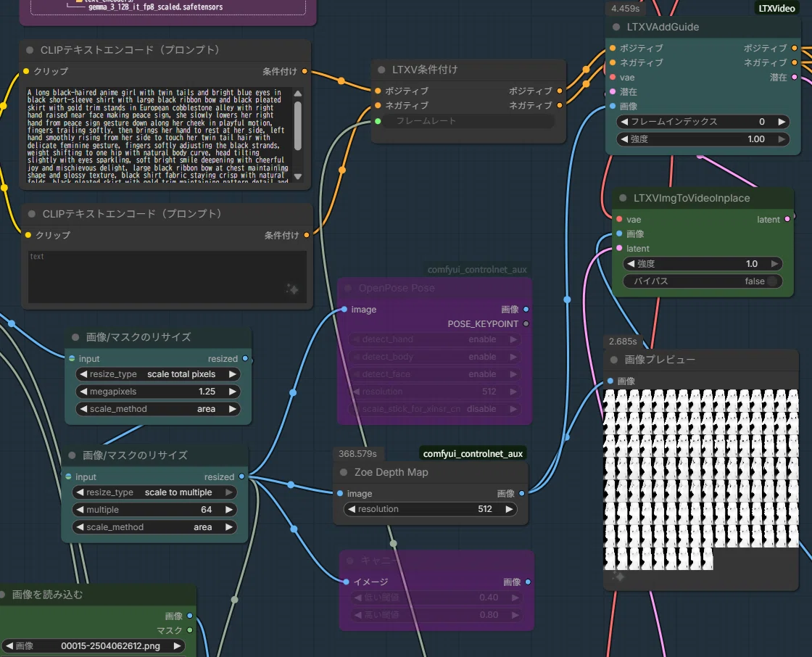Collapse the lower CLIPテキストエンコード node dot
The width and height of the screenshot is (812, 657).
pyautogui.click(x=32, y=214)
